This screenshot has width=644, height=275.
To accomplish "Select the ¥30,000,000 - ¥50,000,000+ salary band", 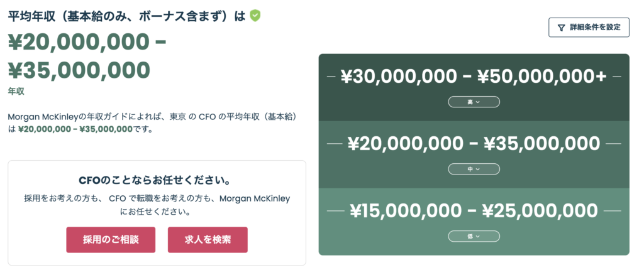I will [x=474, y=77].
